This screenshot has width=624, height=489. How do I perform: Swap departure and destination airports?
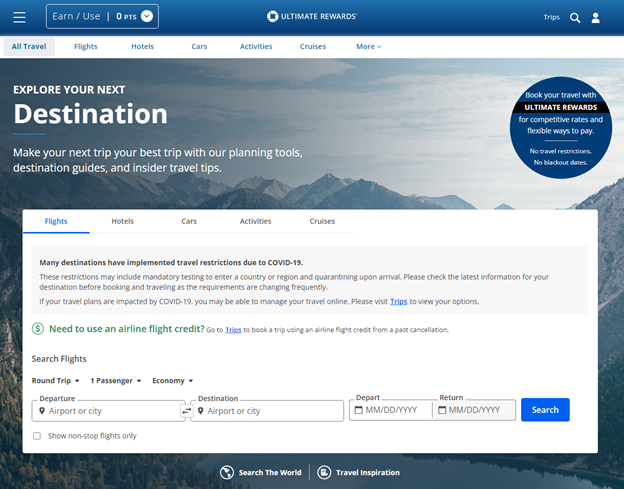click(186, 411)
